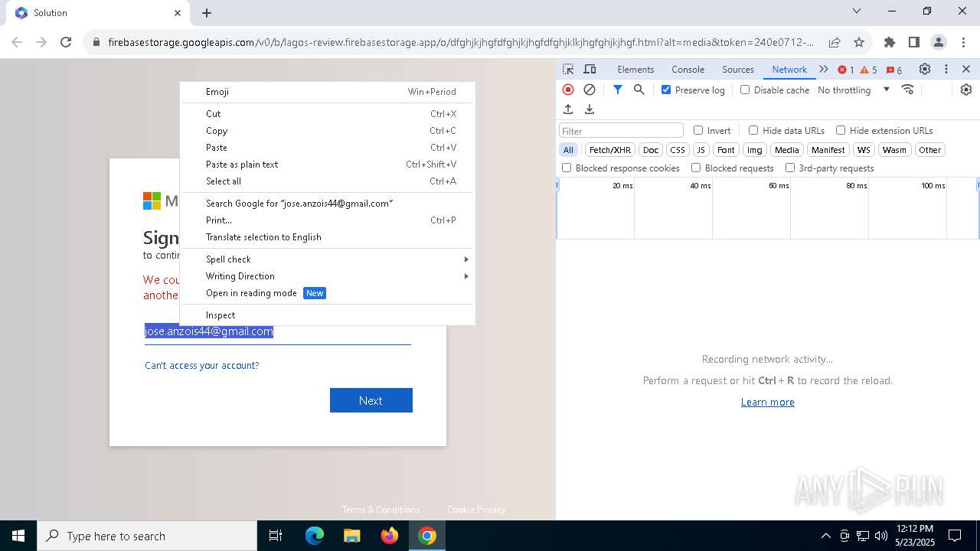Viewport: 980px width, 551px height.
Task: Show hidden system tray icons
Action: pyautogui.click(x=825, y=536)
